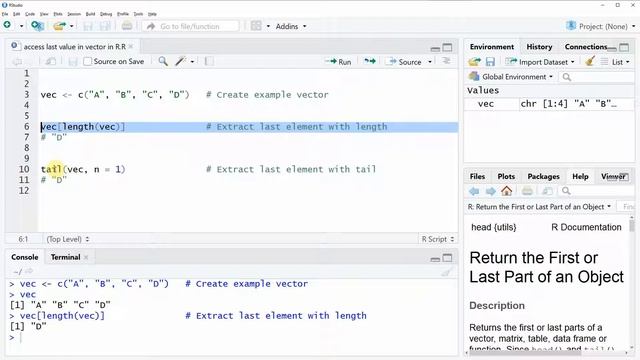Image resolution: width=640 pixels, height=360 pixels.
Task: Click the workspace panes grid icon
Action: pyautogui.click(x=256, y=26)
